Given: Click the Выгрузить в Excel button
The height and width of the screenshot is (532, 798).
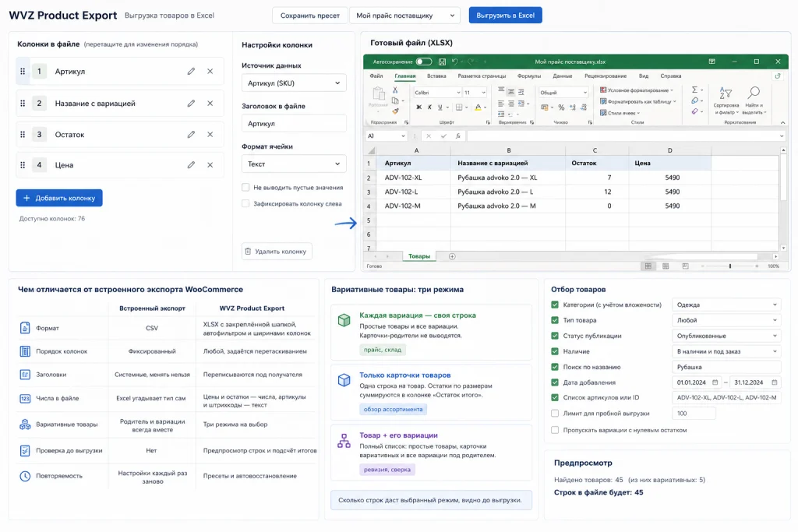Looking at the screenshot, I should pos(505,16).
